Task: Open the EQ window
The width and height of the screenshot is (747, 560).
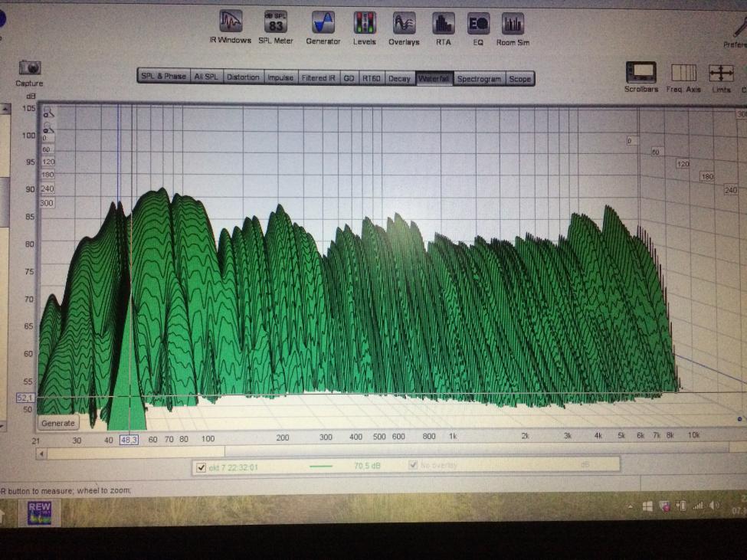Action: click(x=478, y=24)
